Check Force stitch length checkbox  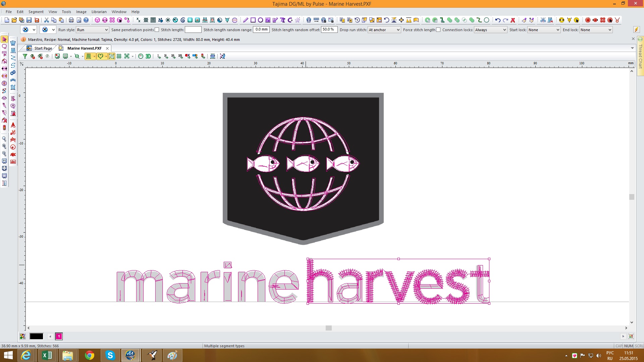[x=438, y=30]
